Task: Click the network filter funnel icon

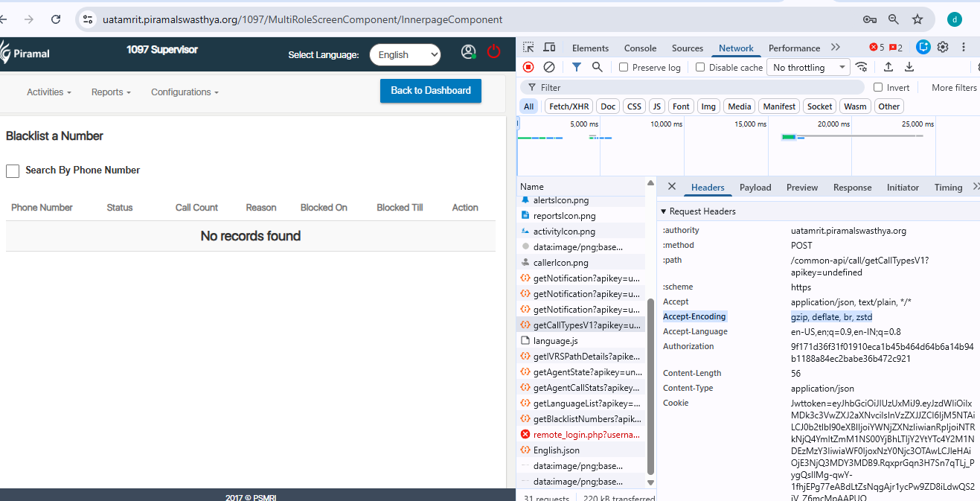Action: (577, 67)
